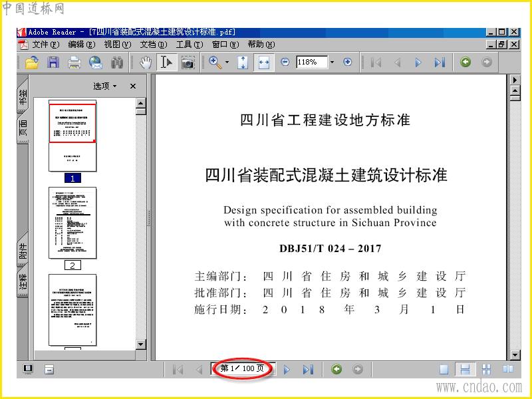This screenshot has height=399, width=532.
Task: Switch to Single Page layout
Action: pos(444,369)
